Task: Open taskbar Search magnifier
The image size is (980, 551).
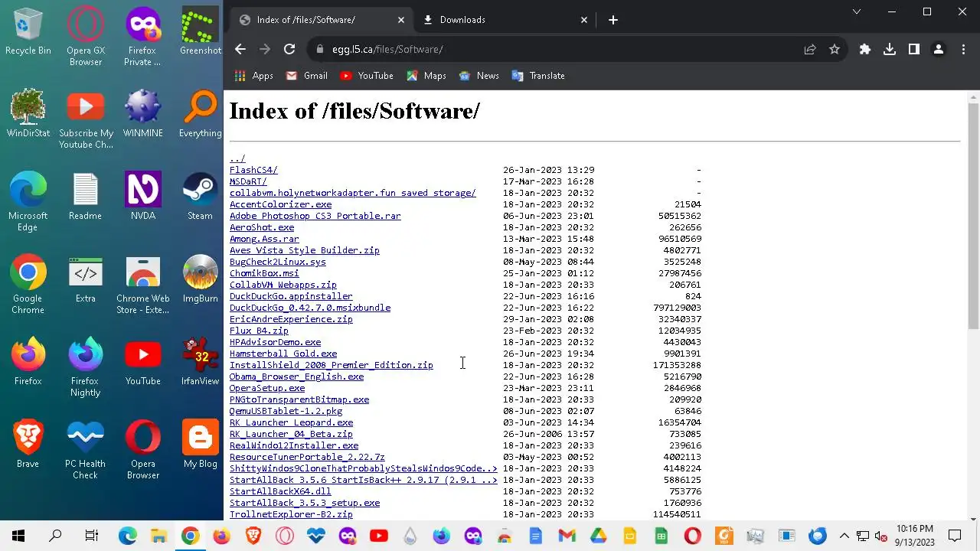Action: coord(55,536)
